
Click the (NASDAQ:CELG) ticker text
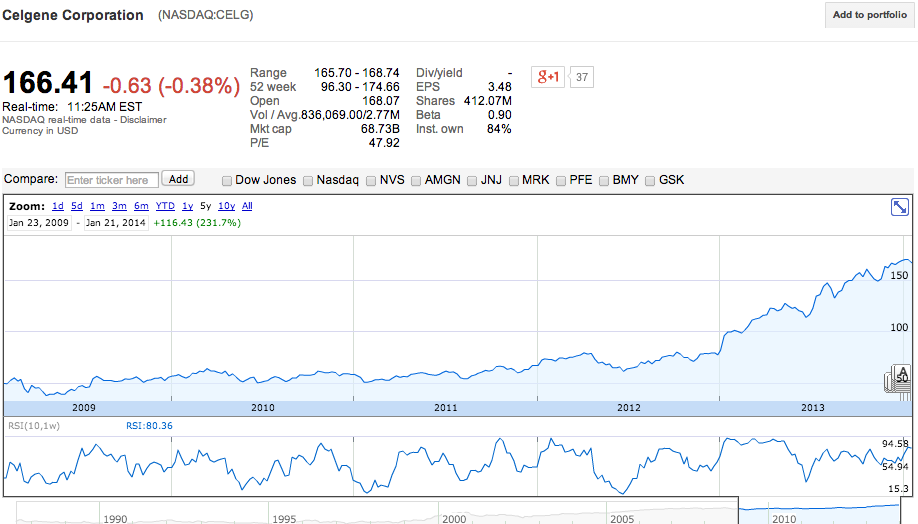(x=205, y=15)
